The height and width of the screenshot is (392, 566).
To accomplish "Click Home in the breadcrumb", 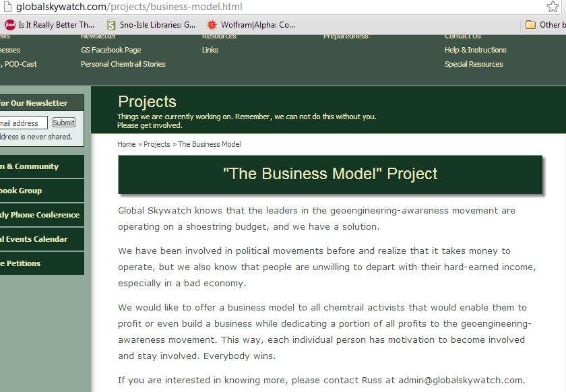I will 126,144.
